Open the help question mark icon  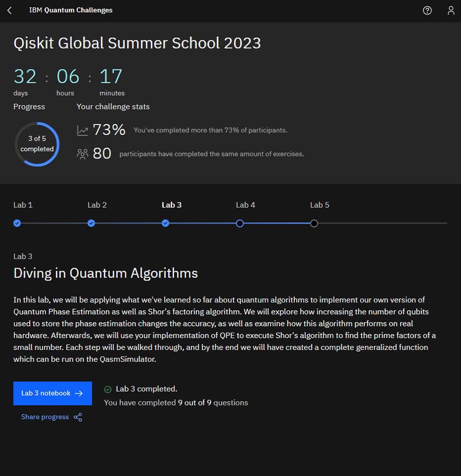[427, 11]
